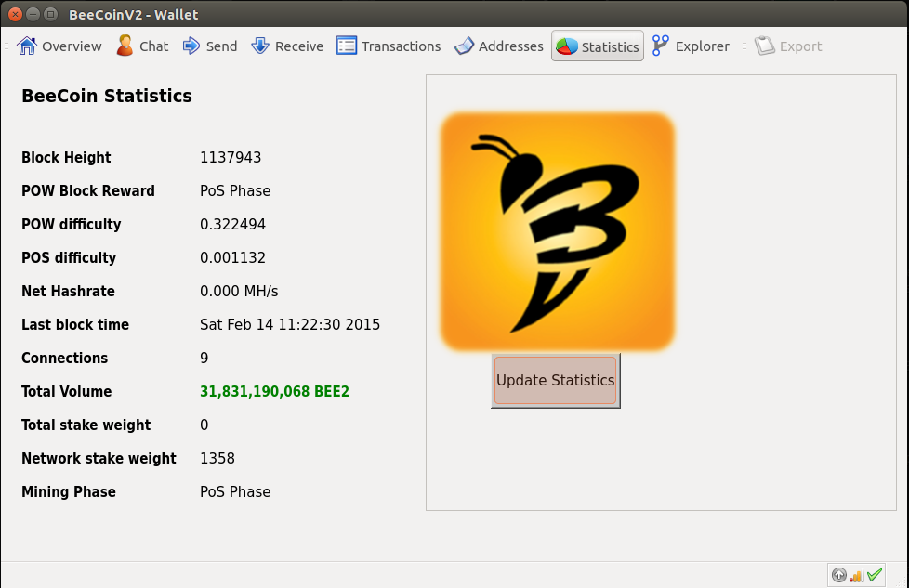The width and height of the screenshot is (909, 588).
Task: Click the Export clipboard icon
Action: point(765,46)
